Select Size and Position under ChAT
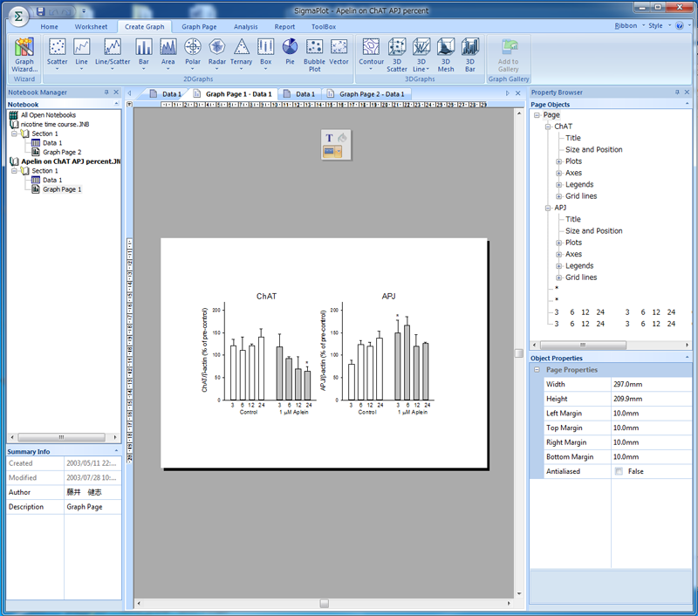698x616 pixels. tap(593, 149)
